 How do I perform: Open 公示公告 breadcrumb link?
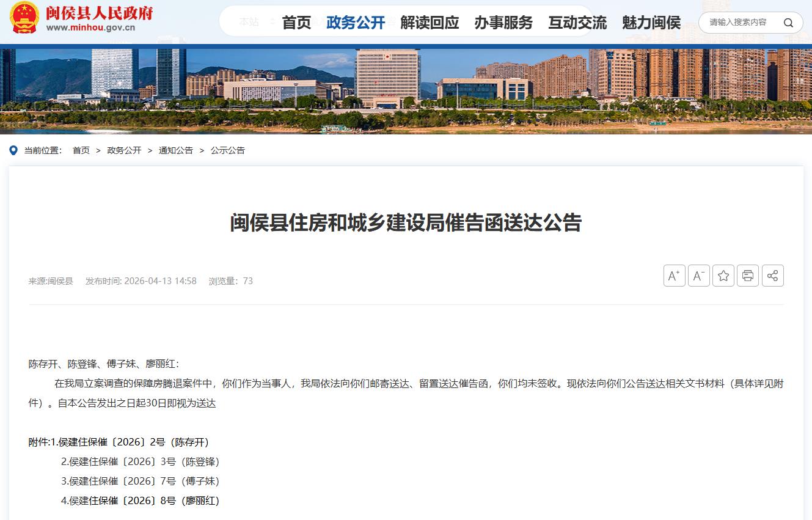click(228, 150)
